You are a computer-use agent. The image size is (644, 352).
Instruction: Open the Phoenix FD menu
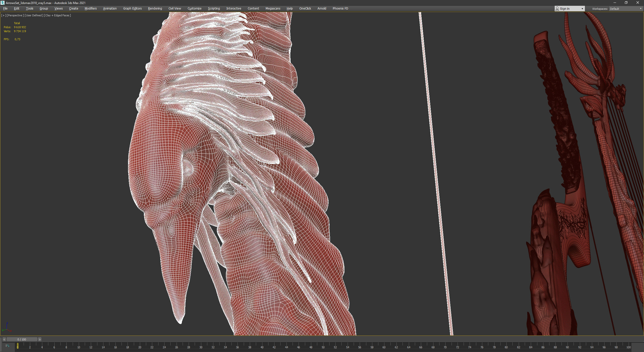coord(340,9)
